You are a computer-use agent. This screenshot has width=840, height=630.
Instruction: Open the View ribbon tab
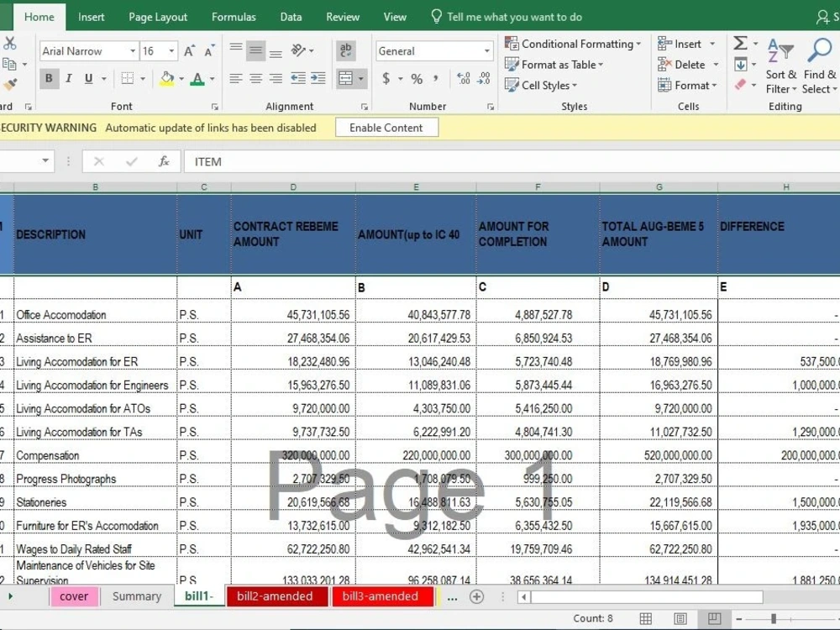point(395,17)
